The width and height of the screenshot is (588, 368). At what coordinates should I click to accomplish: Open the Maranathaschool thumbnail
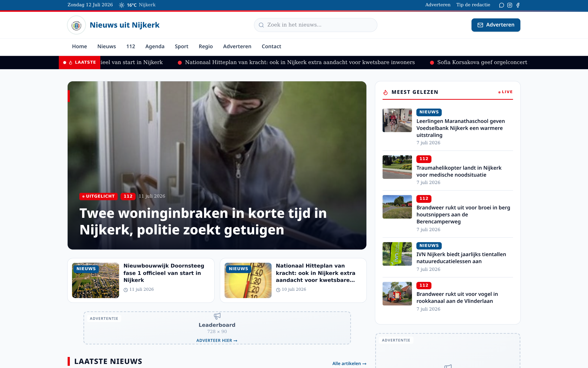[397, 120]
